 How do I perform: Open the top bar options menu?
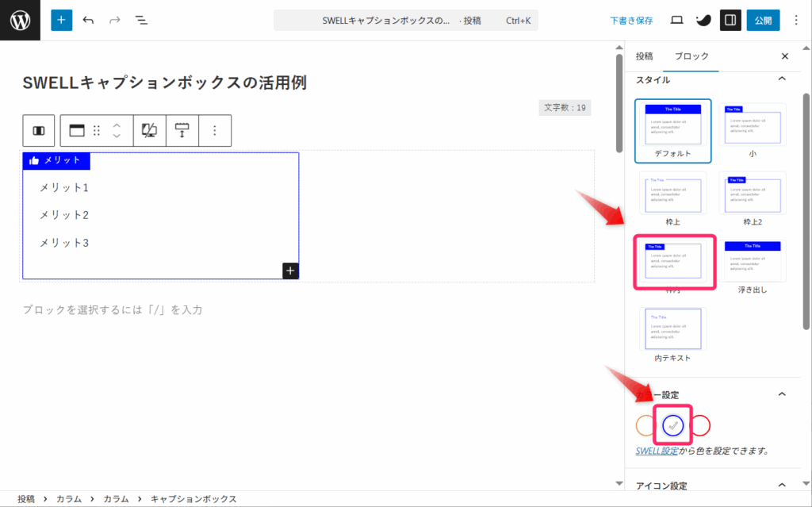pyautogui.click(x=796, y=20)
